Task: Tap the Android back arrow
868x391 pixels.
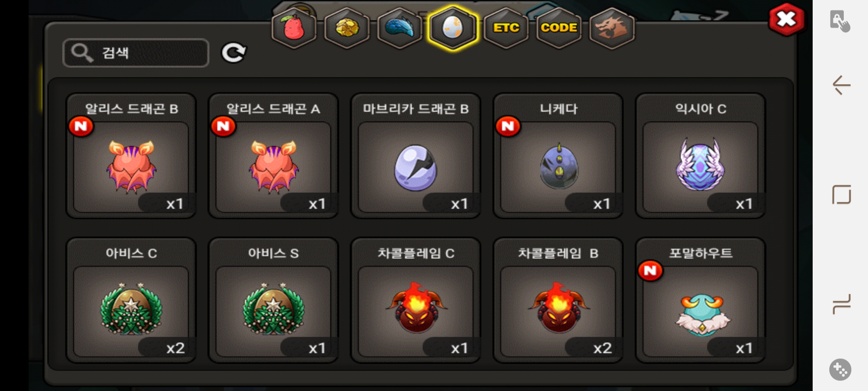Action: tap(841, 85)
